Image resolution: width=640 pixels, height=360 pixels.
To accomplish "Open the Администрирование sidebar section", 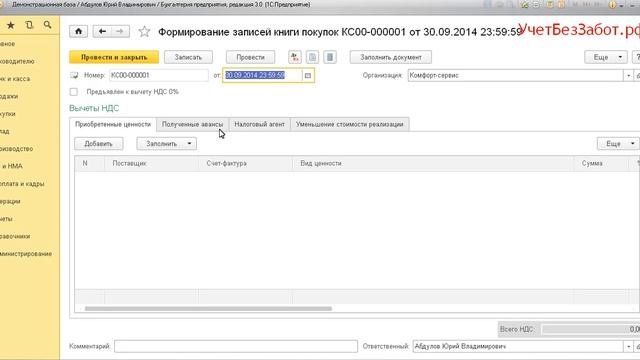I will tap(26, 254).
